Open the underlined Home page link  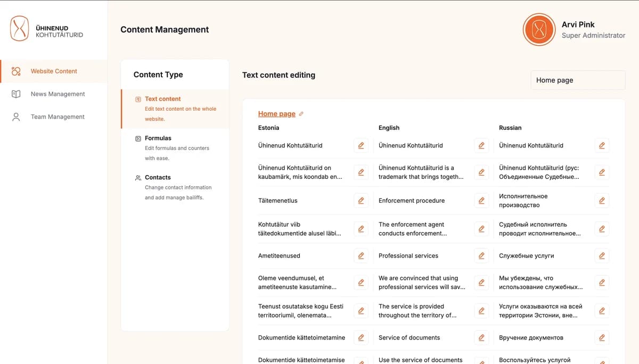276,114
